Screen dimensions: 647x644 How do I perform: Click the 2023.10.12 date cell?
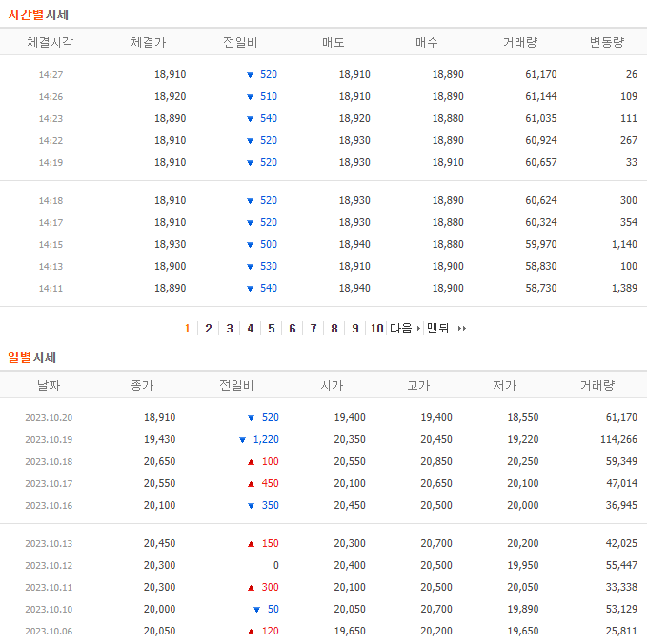[49, 565]
